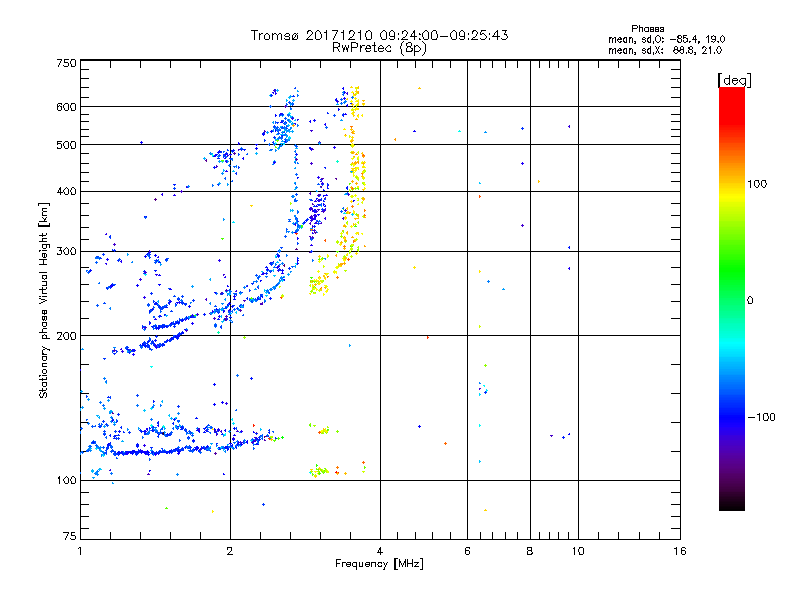Click the plot title "Tromsø 20171210 09:24:00-09:25:43"
The height and width of the screenshot is (600, 800).
pos(379,35)
